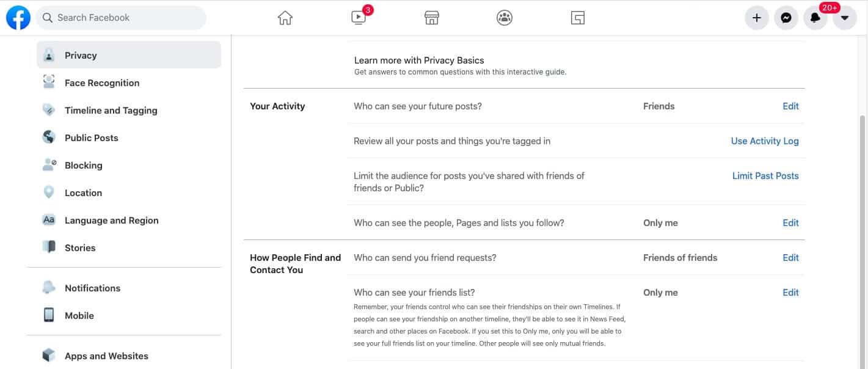
Task: Open the Notifications bell icon
Action: (815, 18)
